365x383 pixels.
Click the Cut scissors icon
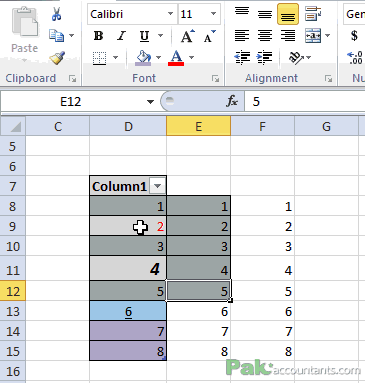click(x=57, y=14)
